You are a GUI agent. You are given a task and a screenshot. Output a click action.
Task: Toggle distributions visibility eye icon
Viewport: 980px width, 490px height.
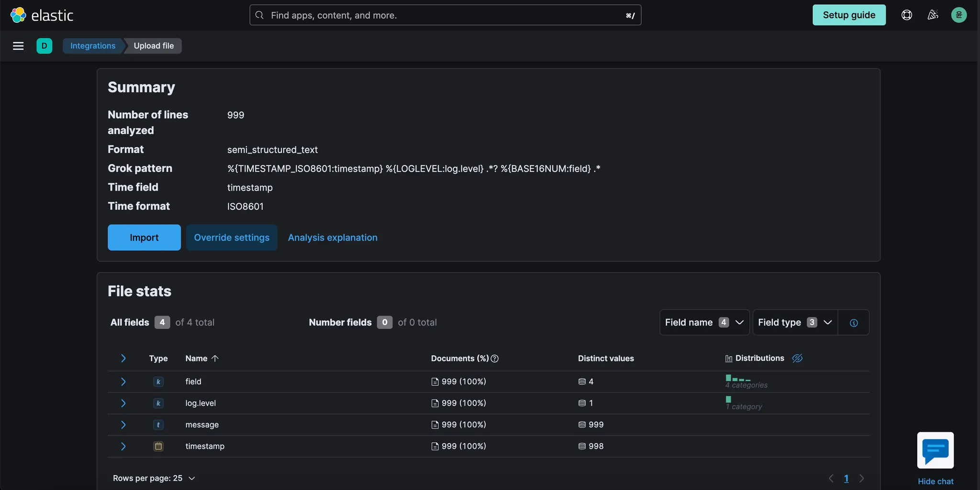797,359
